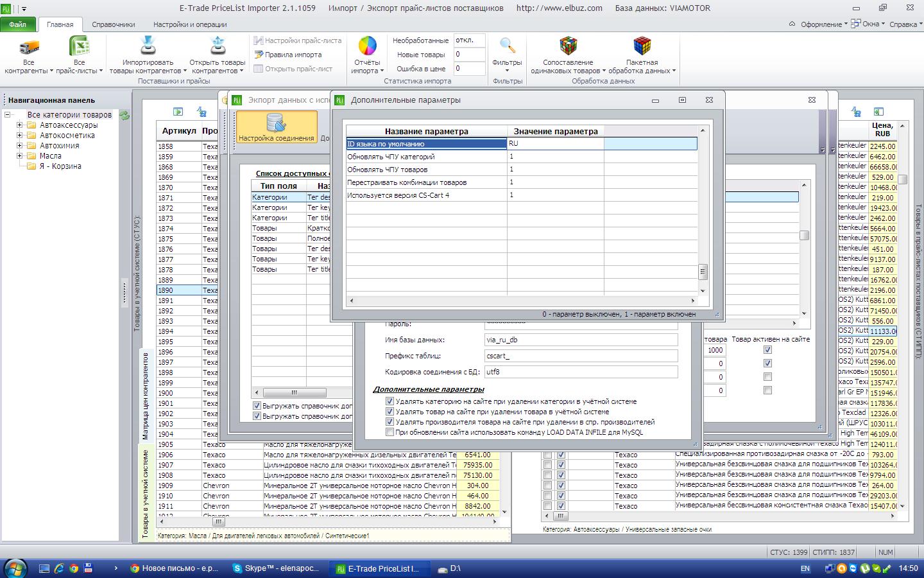The height and width of the screenshot is (578, 924).
Task: Click the 'Название параметра' column header
Action: [x=427, y=131]
